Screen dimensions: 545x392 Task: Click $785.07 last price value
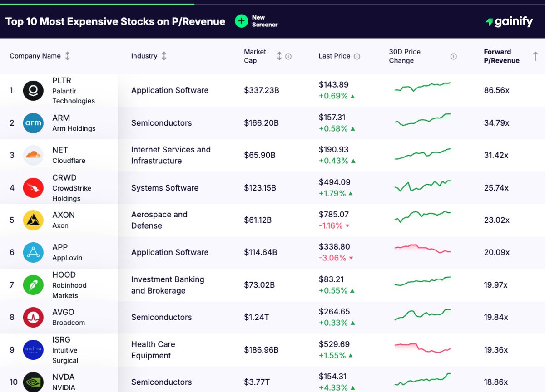334,215
